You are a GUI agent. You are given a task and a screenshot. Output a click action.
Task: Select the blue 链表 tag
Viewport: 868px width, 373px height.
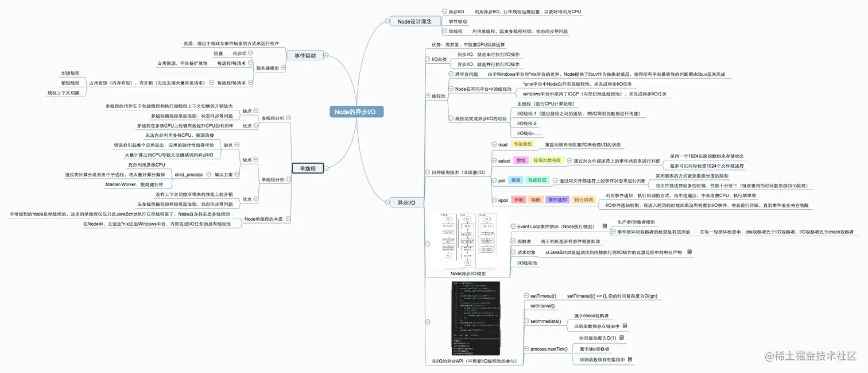click(516, 180)
